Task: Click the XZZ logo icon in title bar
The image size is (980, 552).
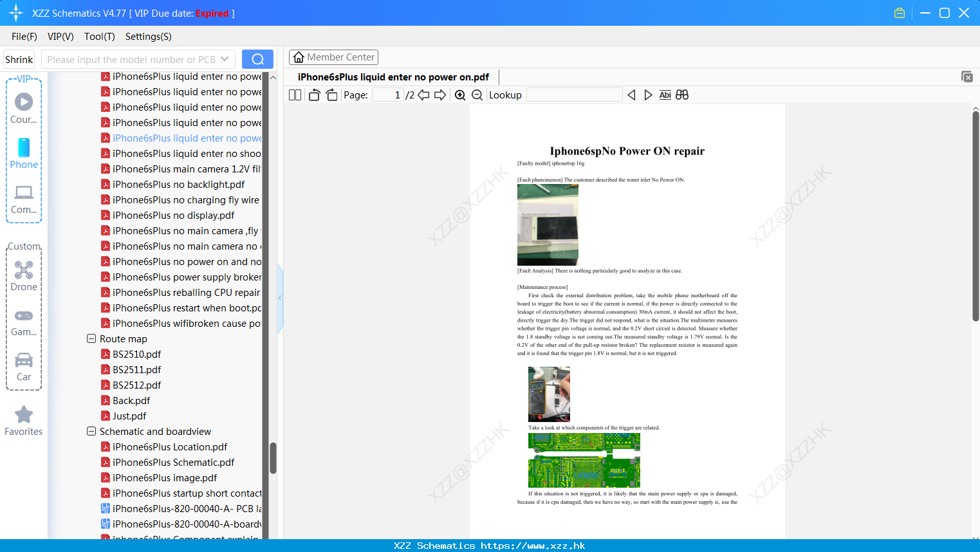Action: pyautogui.click(x=15, y=13)
